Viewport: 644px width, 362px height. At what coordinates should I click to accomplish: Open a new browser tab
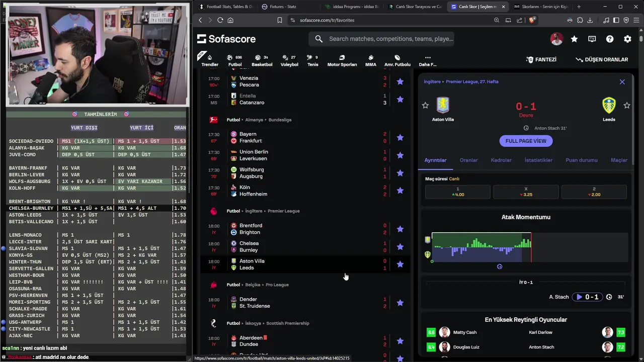tap(579, 7)
